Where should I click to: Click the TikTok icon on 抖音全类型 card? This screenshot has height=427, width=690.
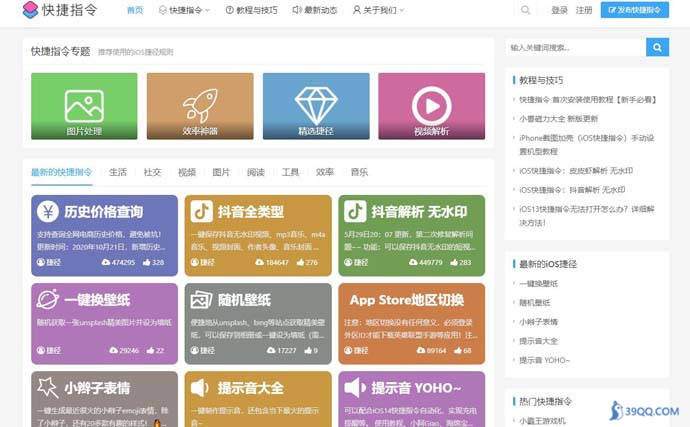click(202, 212)
